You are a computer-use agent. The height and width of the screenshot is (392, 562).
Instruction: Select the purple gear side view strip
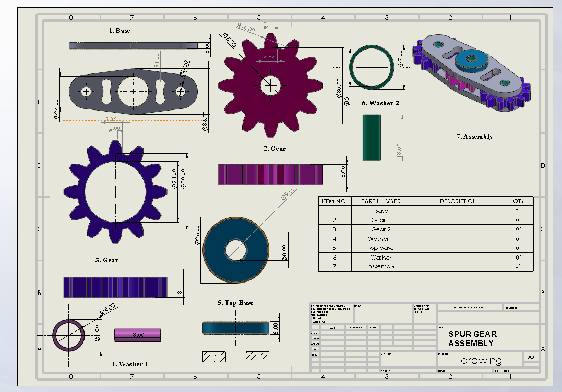click(x=115, y=287)
